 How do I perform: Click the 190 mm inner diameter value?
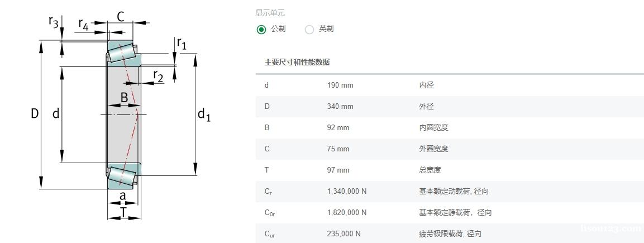(x=340, y=85)
